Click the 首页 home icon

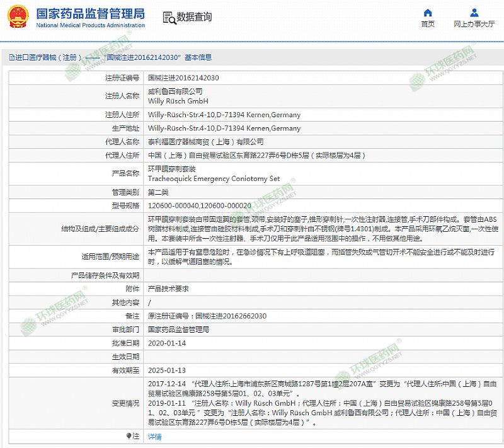coord(428,13)
